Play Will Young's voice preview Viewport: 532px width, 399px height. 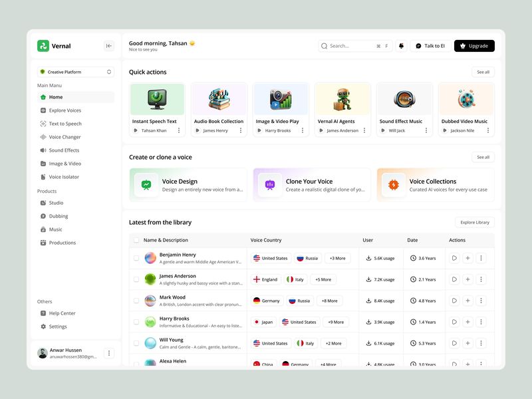[x=454, y=343]
